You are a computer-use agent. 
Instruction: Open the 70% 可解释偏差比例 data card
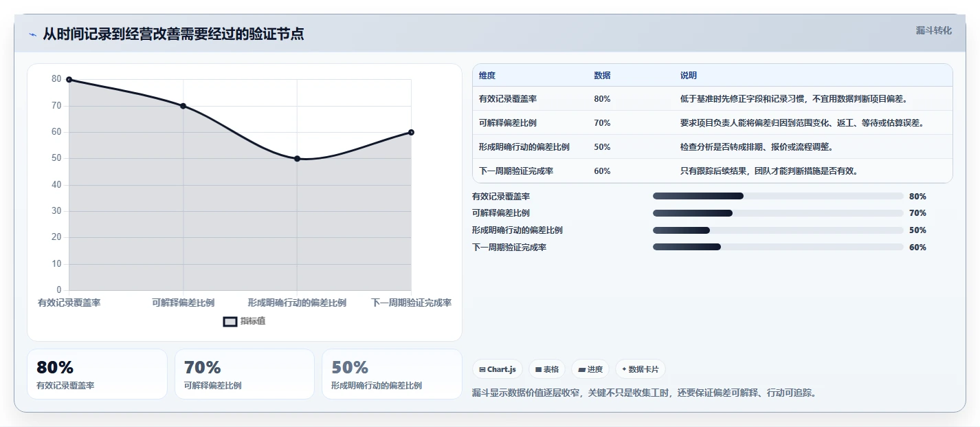coord(244,374)
